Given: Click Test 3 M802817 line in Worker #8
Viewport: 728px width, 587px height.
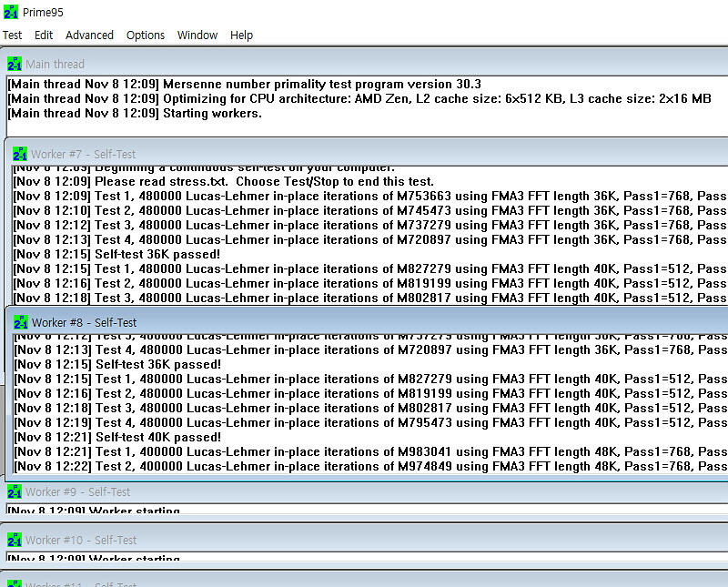Looking at the screenshot, I should pyautogui.click(x=370, y=409).
